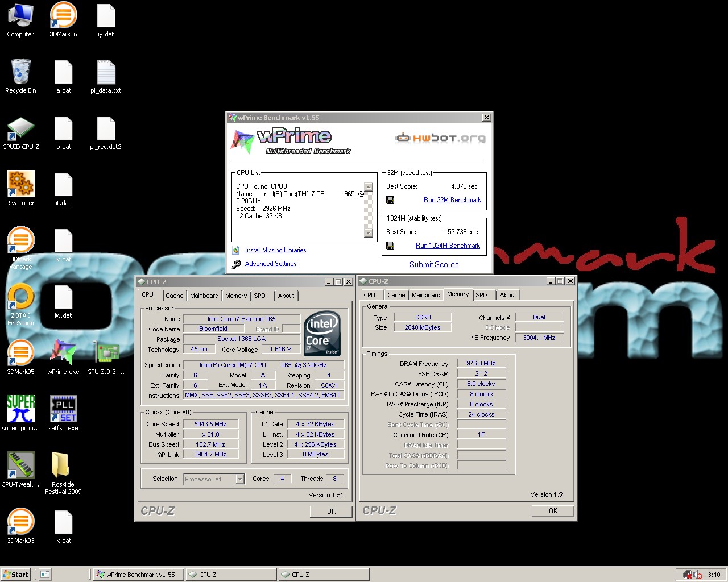Launch the 3DMark Vantage shortcut
Image resolution: width=728 pixels, height=582 pixels.
pos(20,248)
